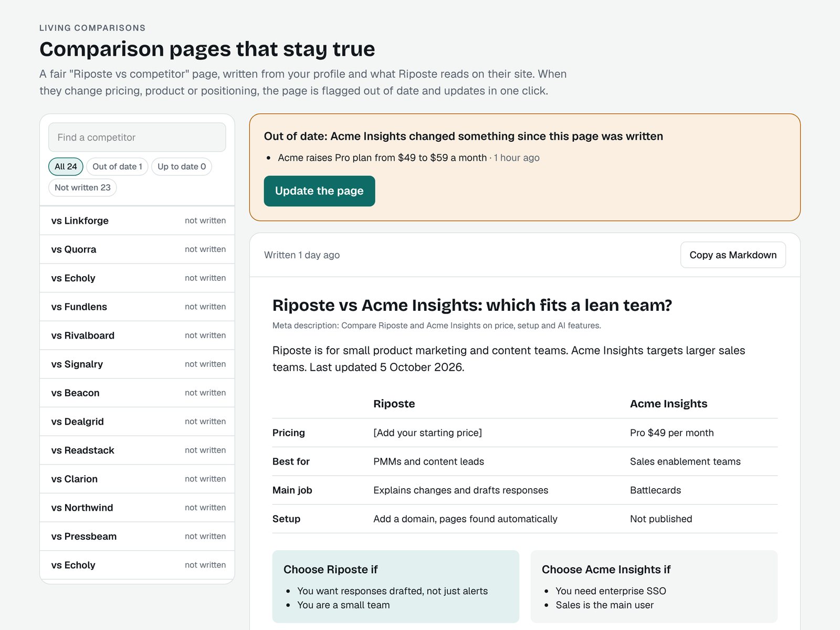Click the Choose Riposte if heading

coord(331,570)
